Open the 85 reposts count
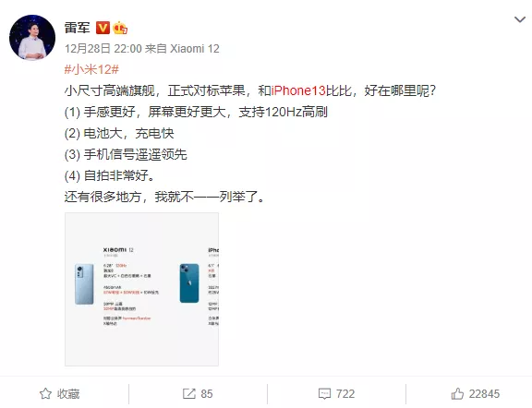Viewport: 532px width, 408px height. tap(207, 394)
